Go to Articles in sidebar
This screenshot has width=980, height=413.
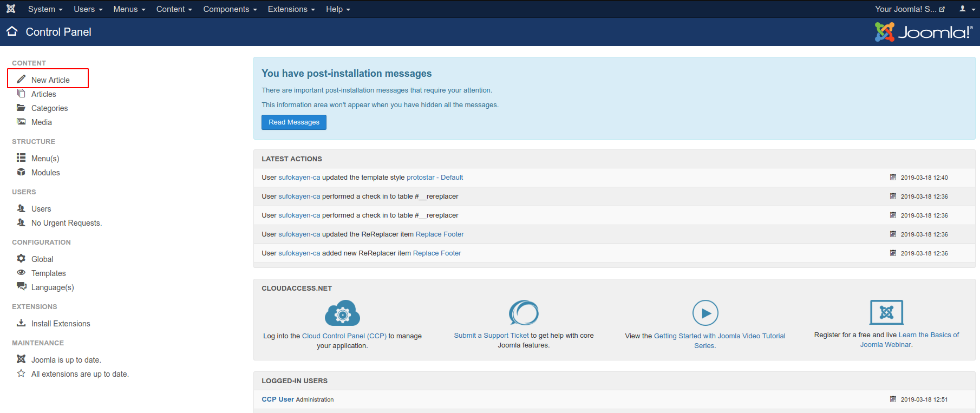pyautogui.click(x=44, y=94)
